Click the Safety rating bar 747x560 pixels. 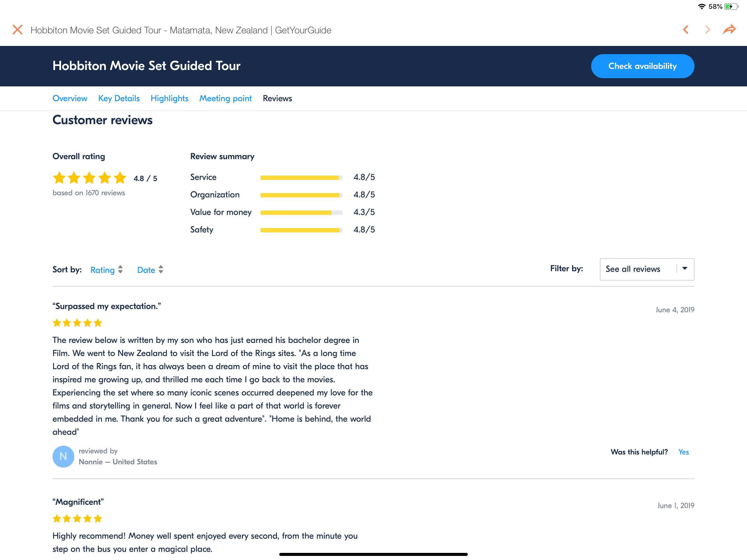click(301, 230)
